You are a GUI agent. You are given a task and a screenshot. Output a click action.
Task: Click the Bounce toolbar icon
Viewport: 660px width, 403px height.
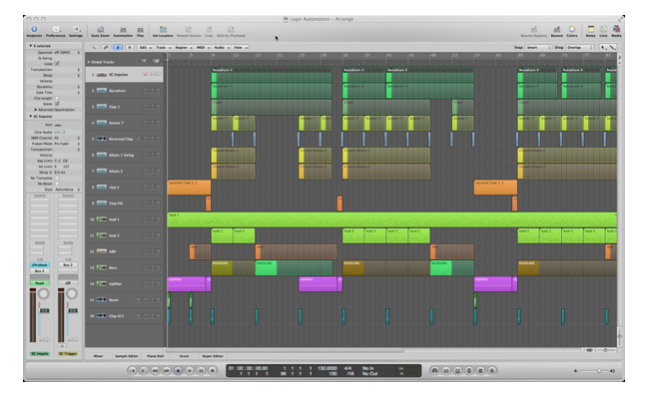[557, 32]
